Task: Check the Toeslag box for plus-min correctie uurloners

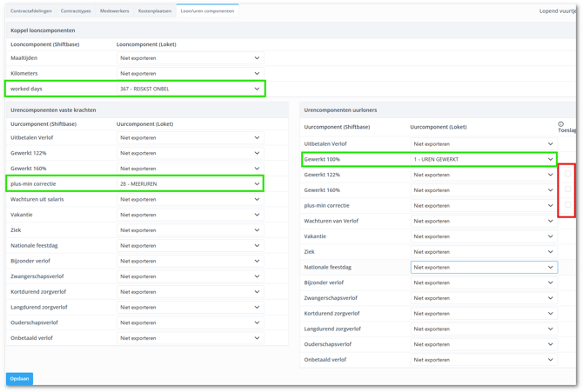Action: coord(568,205)
